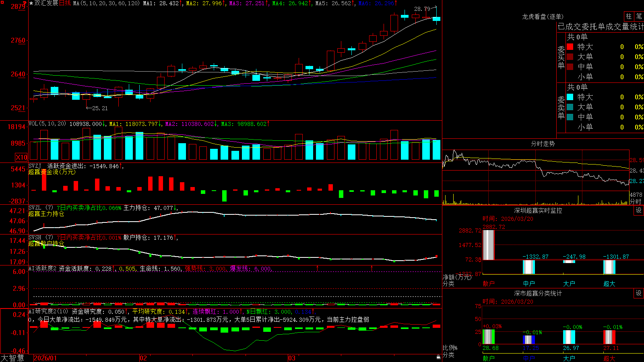Click the AI活跃度2 indicator label
Viewport: 644px width, 362px height.
click(x=43, y=268)
